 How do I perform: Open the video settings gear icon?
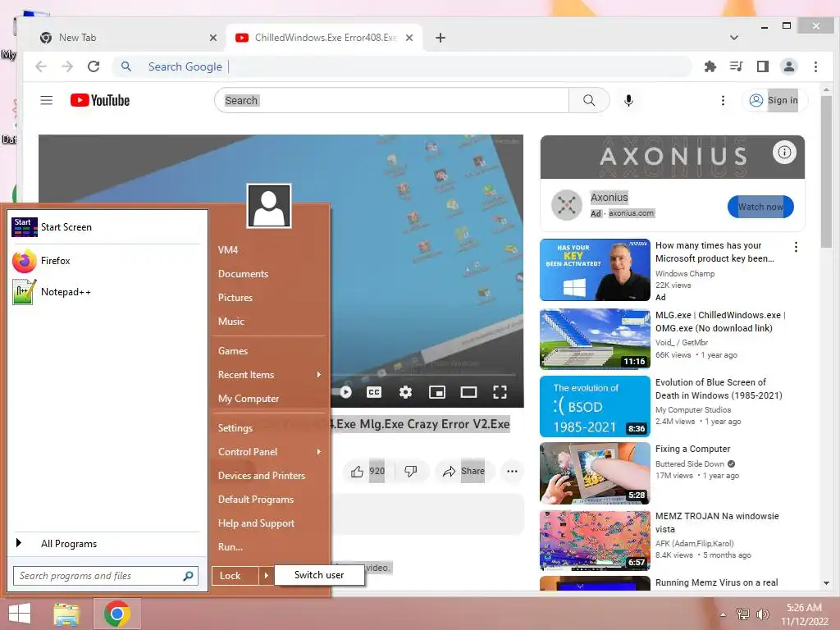coord(405,392)
